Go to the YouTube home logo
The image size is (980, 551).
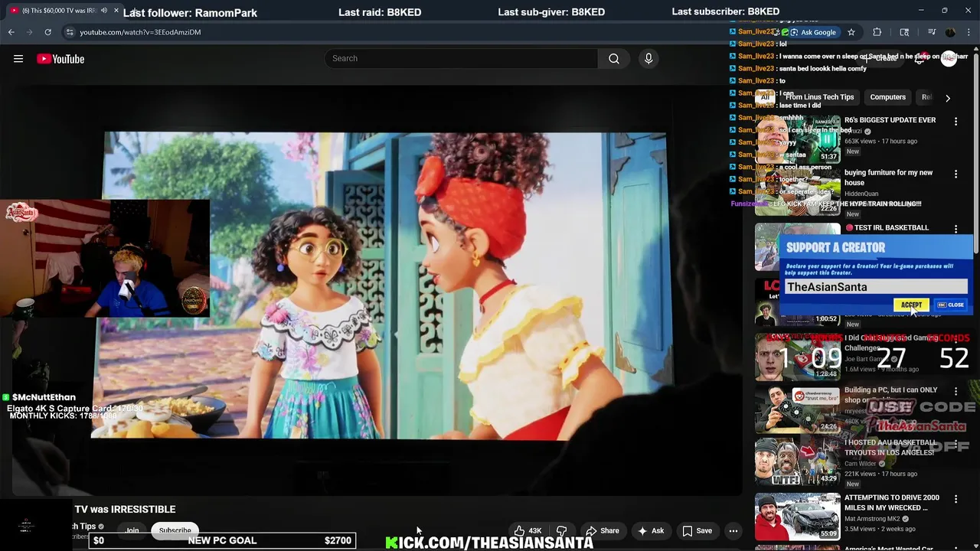[60, 59]
